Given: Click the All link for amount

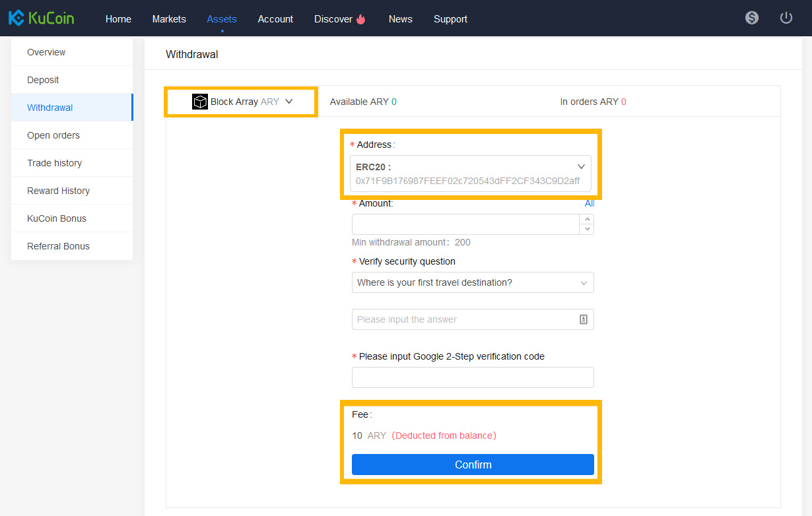Looking at the screenshot, I should point(590,203).
